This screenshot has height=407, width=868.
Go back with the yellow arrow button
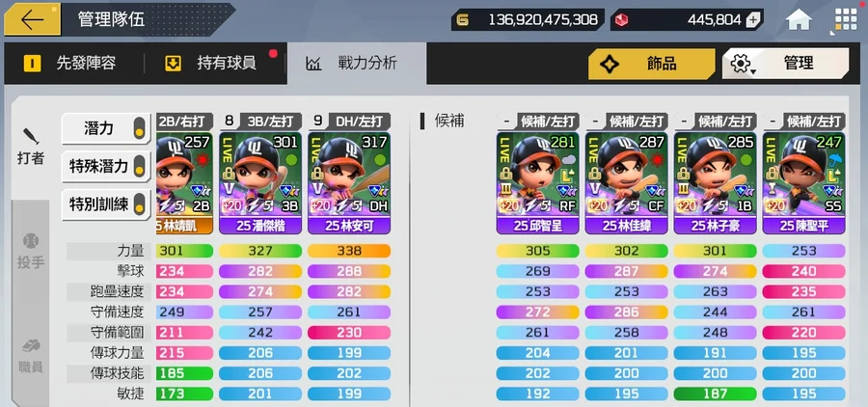click(x=32, y=19)
